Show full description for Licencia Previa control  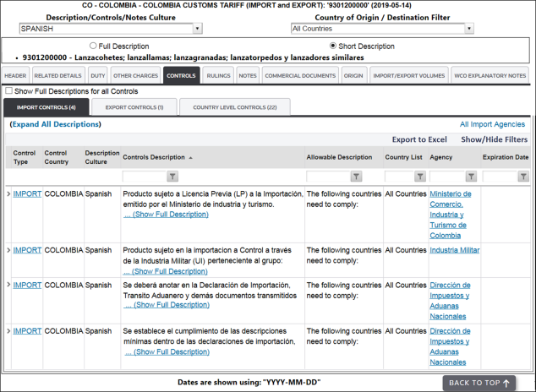[x=167, y=215]
